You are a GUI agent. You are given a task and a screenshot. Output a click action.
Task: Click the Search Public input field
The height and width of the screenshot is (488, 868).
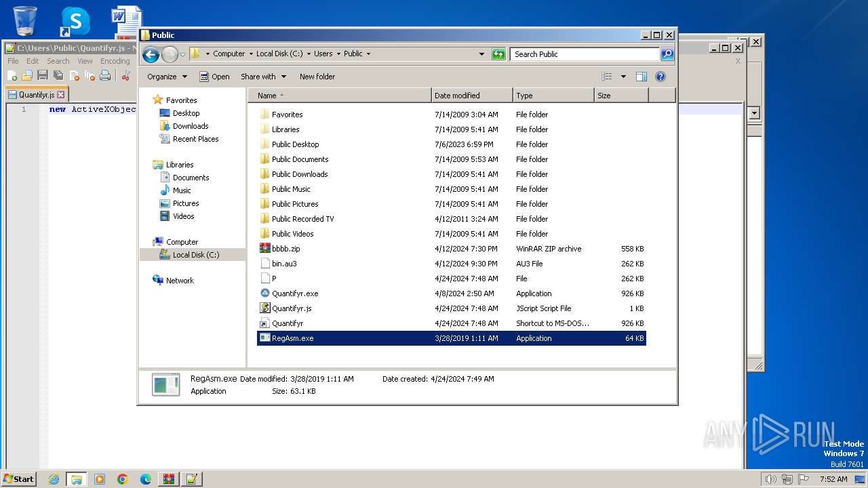click(585, 54)
